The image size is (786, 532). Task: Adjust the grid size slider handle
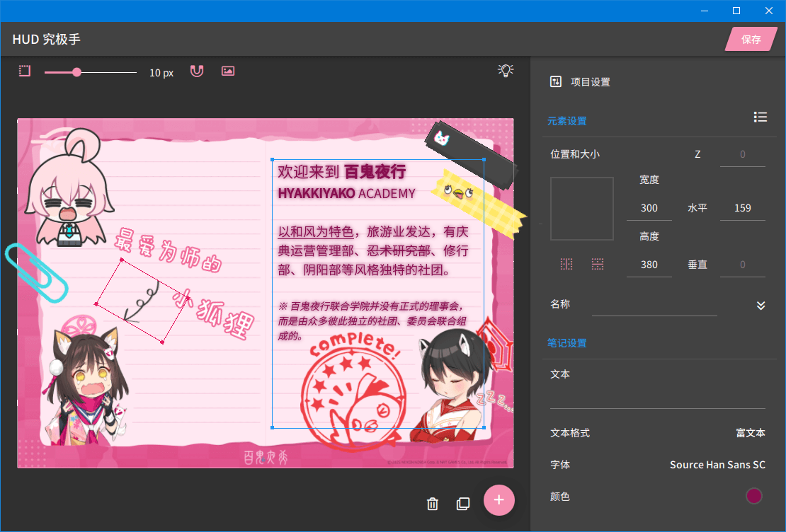[x=76, y=72]
